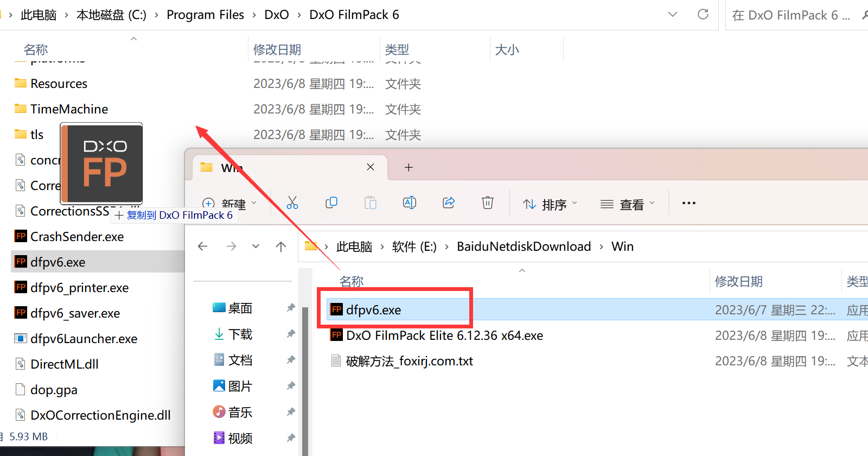Image resolution: width=868 pixels, height=456 pixels.
Task: Click the 新建 new button
Action: point(230,204)
